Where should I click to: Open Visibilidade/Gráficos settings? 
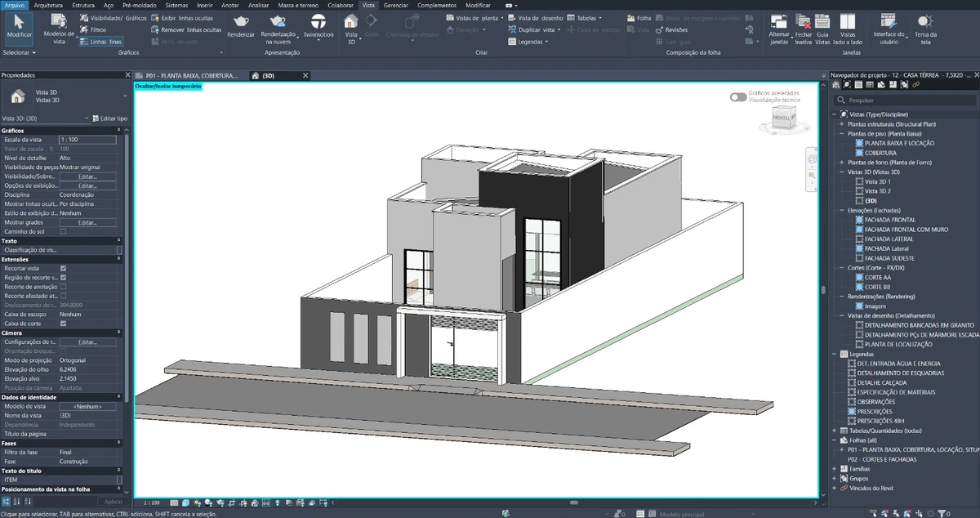pos(113,17)
